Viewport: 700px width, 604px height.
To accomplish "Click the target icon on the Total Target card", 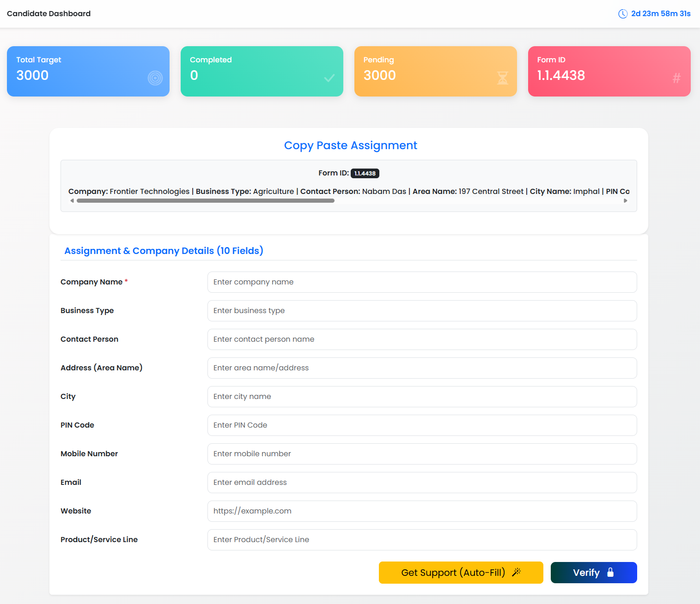I will pos(155,79).
